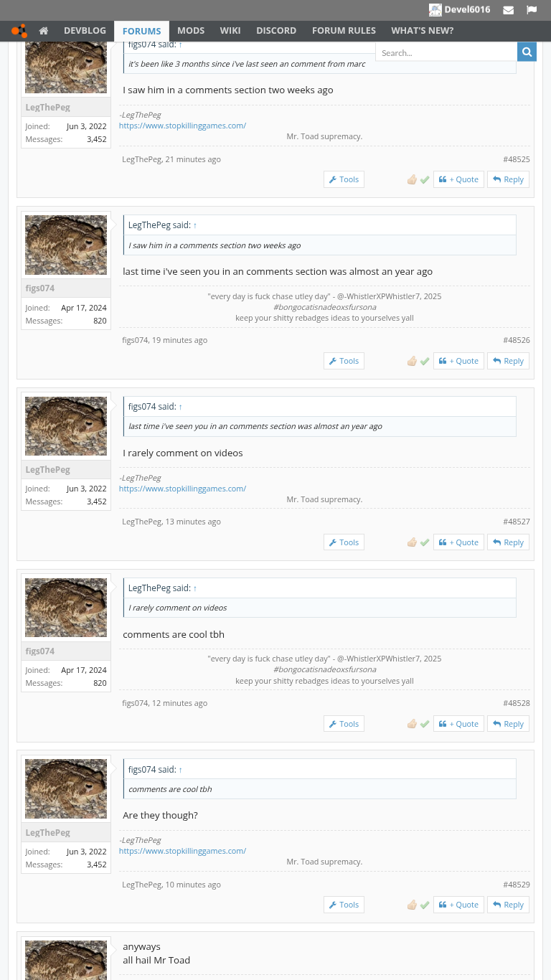
Task: Click the green checkmark on post #48527
Action: tap(425, 542)
